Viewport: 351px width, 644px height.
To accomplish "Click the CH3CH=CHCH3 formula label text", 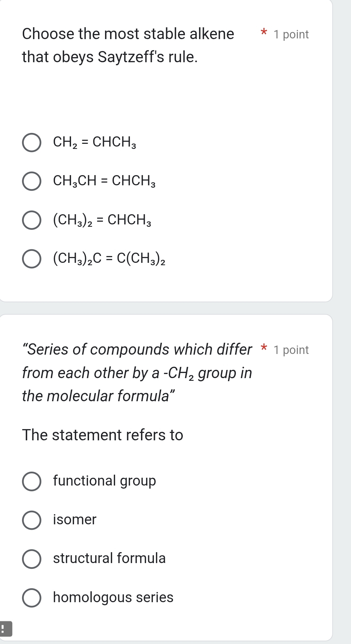I will (104, 181).
